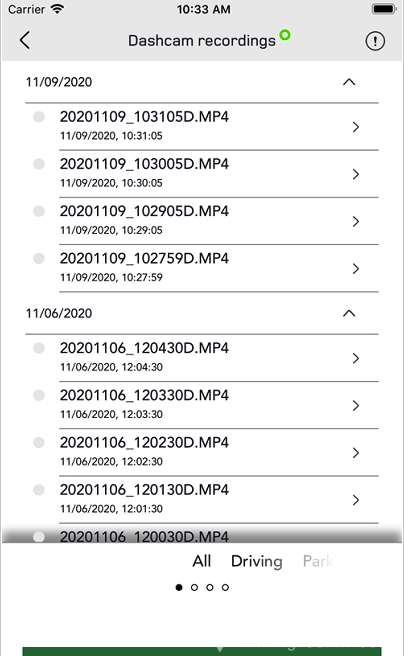Open details arrow for 20201109_103105D.MP4

click(355, 127)
